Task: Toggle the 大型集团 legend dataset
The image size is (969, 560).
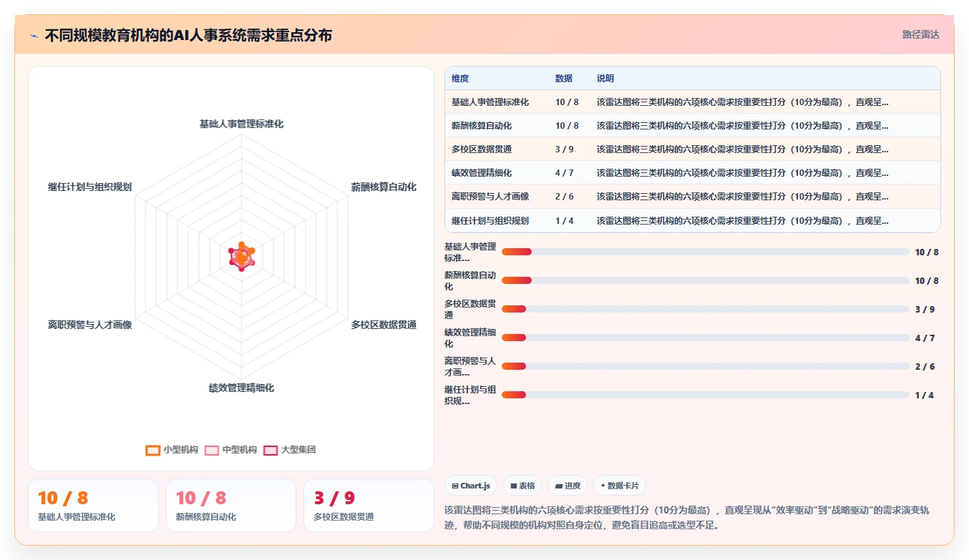Action: point(290,450)
